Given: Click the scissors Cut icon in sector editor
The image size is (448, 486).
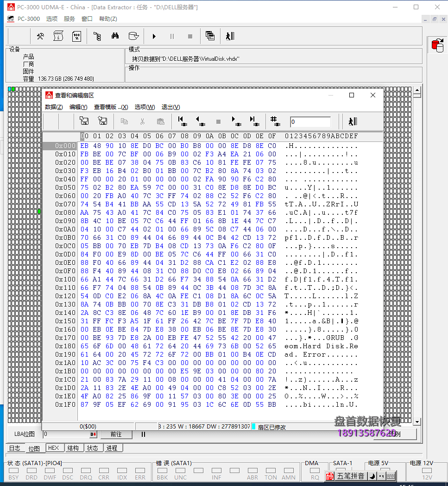Looking at the screenshot, I should (142, 121).
